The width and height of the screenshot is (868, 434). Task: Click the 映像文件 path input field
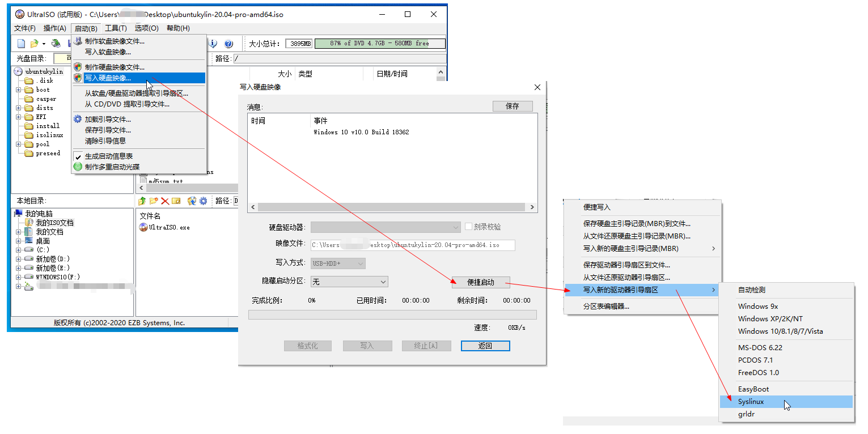pos(413,245)
